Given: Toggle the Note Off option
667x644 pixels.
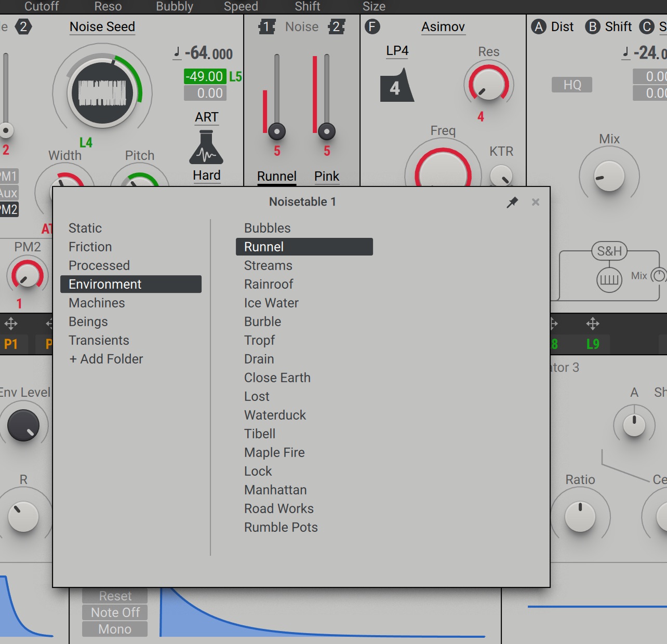Looking at the screenshot, I should click(x=115, y=612).
